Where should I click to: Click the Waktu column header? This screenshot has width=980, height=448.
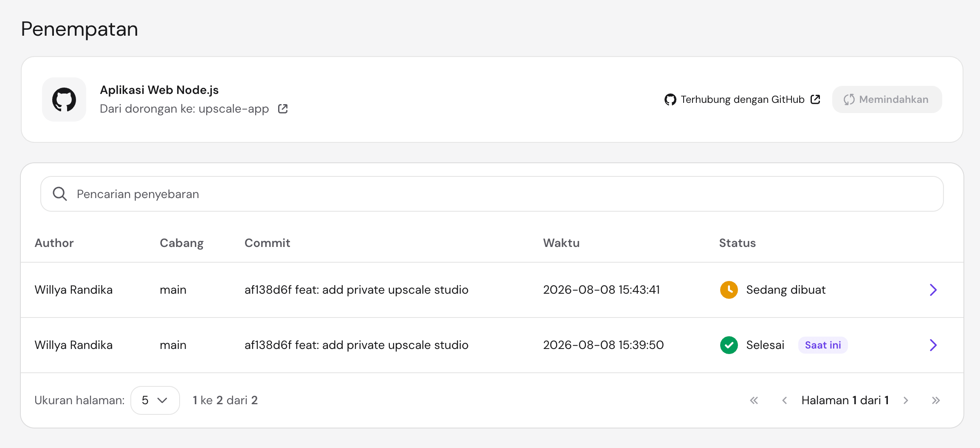[561, 243]
